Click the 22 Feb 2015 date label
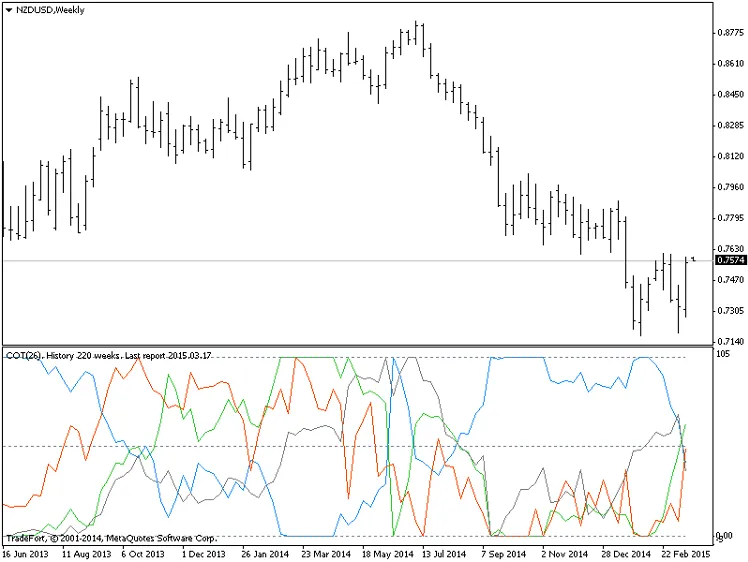This screenshot has height=562, width=748. coord(688,552)
